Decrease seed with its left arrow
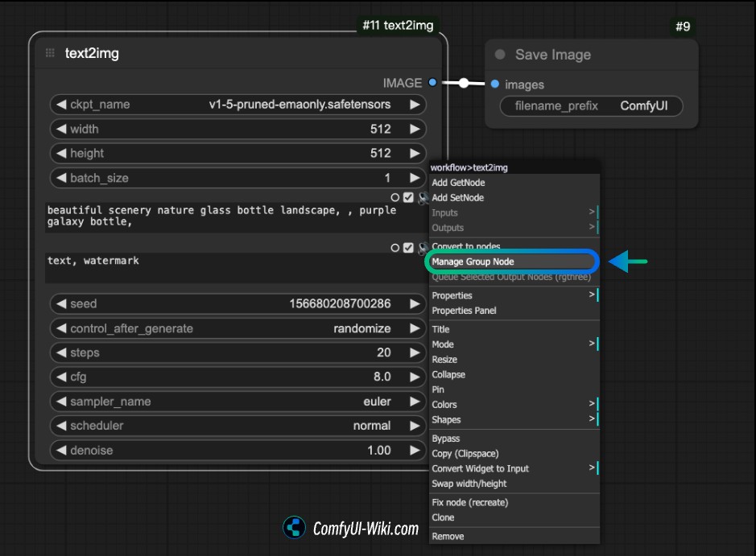 coord(60,303)
